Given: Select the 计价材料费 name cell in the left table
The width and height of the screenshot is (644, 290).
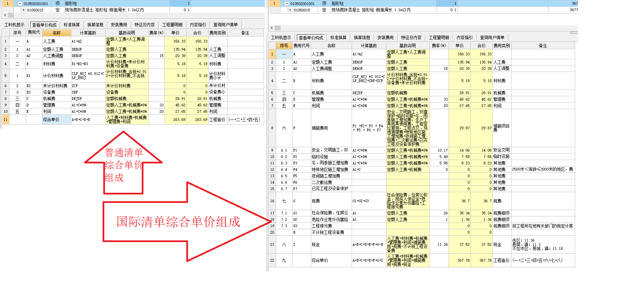Looking at the screenshot, I should coord(57,76).
